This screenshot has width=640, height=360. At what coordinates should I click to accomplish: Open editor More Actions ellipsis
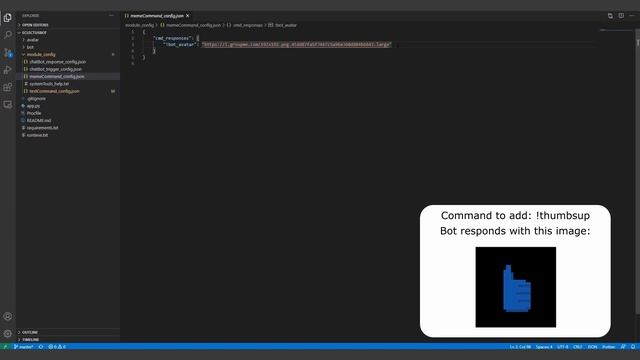632,16
